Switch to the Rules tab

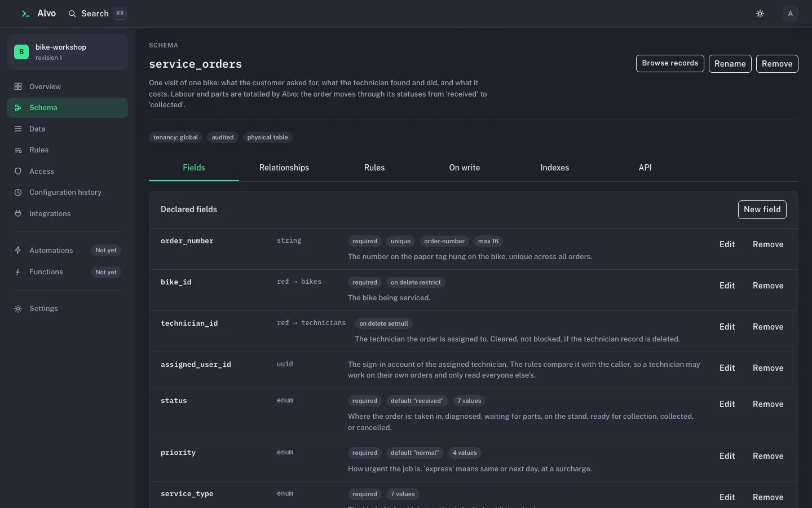tap(374, 168)
